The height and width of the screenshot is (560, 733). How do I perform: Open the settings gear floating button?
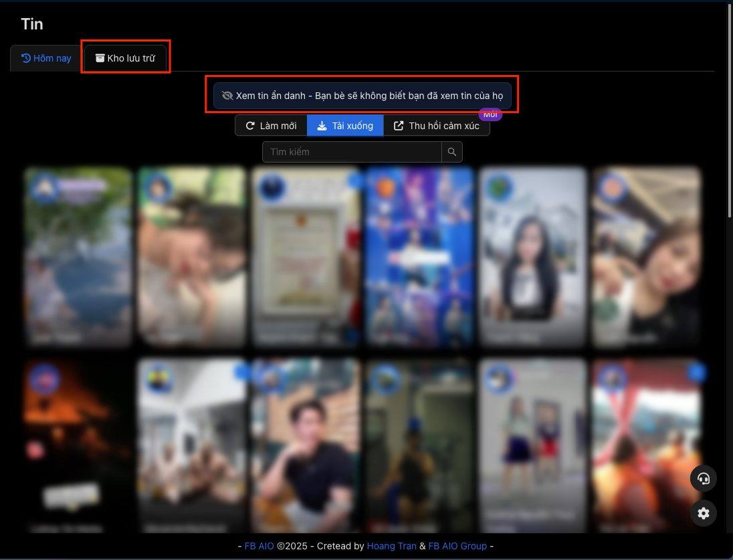[703, 513]
